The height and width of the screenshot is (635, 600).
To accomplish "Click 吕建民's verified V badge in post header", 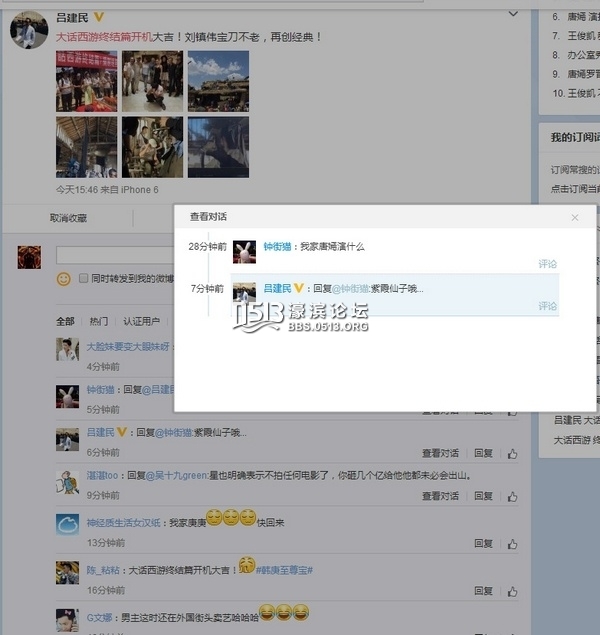I will (99, 18).
